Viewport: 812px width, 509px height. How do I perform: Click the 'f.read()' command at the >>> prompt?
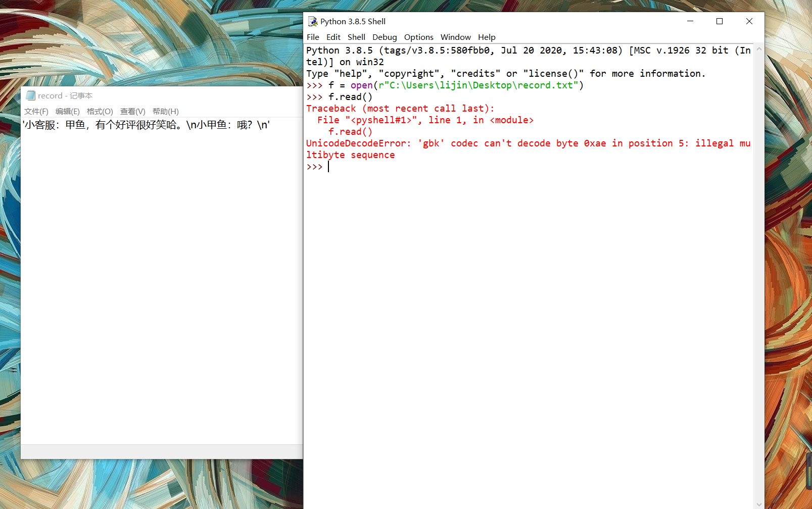pos(350,97)
